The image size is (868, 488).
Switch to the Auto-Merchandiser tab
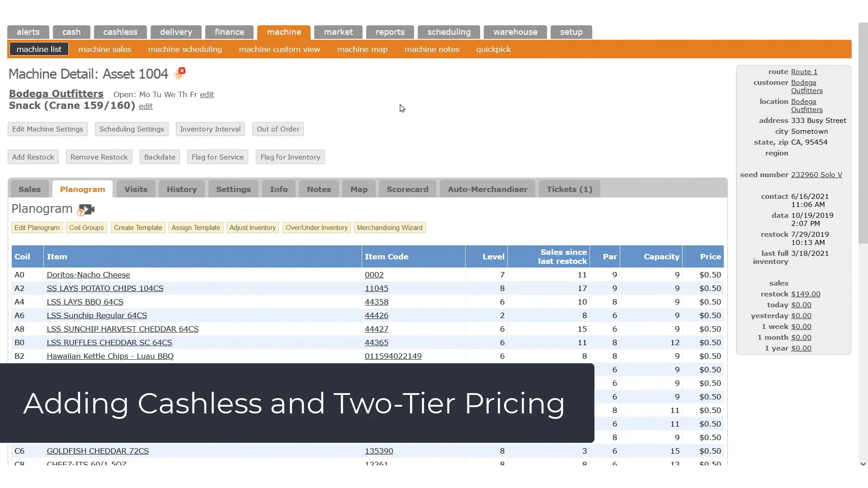point(487,189)
